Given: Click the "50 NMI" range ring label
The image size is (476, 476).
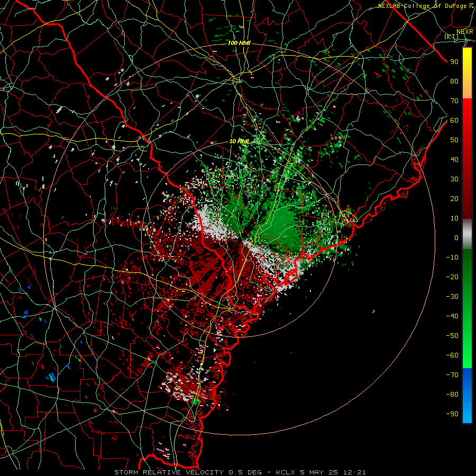Looking at the screenshot, I should 240,141.
